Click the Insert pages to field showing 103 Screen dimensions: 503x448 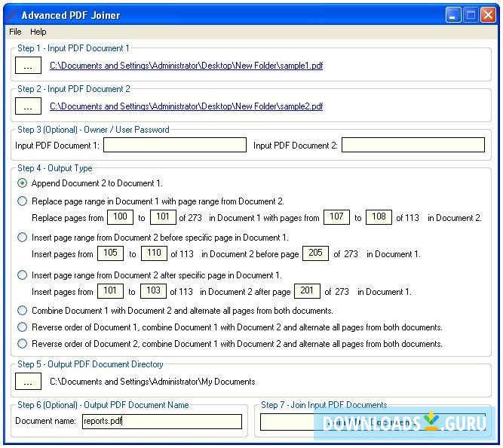[x=153, y=291]
